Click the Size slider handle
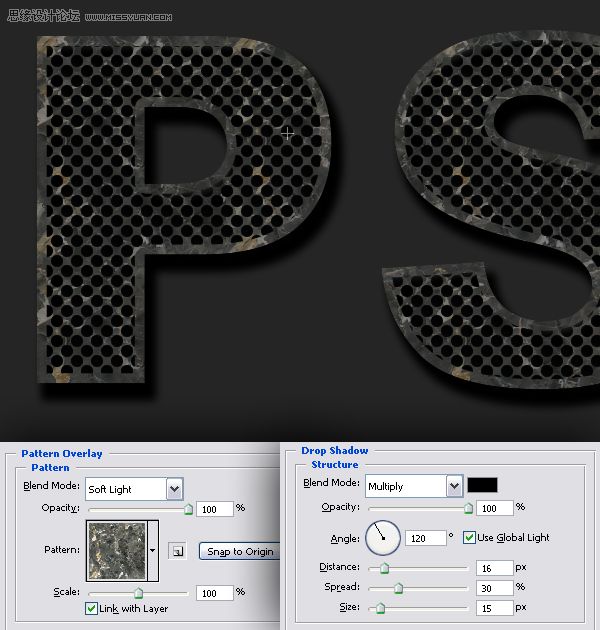 click(380, 608)
